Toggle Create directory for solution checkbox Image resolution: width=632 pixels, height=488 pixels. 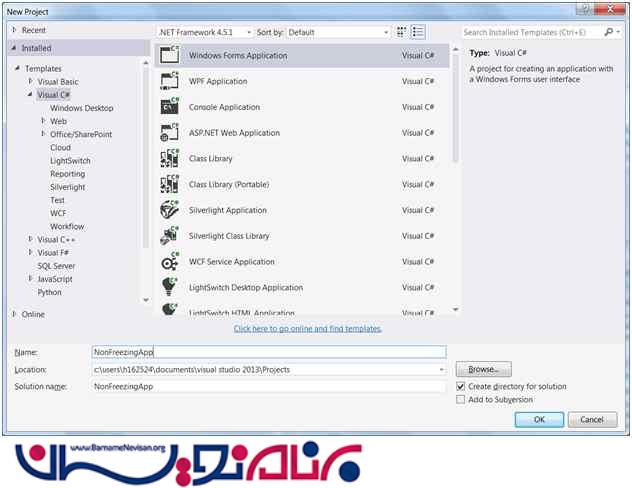point(460,386)
